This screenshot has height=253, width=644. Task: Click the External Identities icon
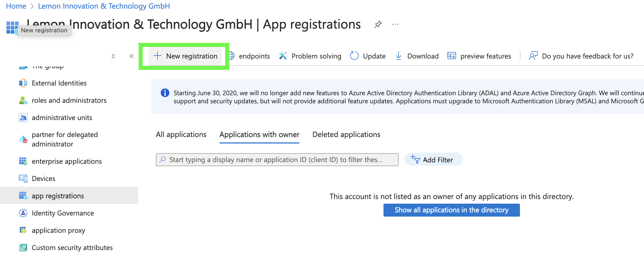(23, 83)
